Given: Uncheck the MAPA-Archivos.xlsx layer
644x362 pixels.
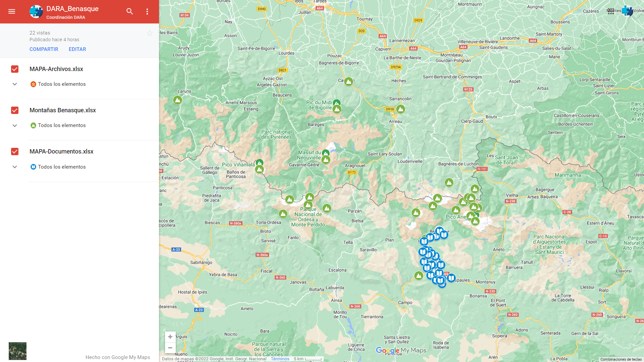Looking at the screenshot, I should click(x=15, y=69).
